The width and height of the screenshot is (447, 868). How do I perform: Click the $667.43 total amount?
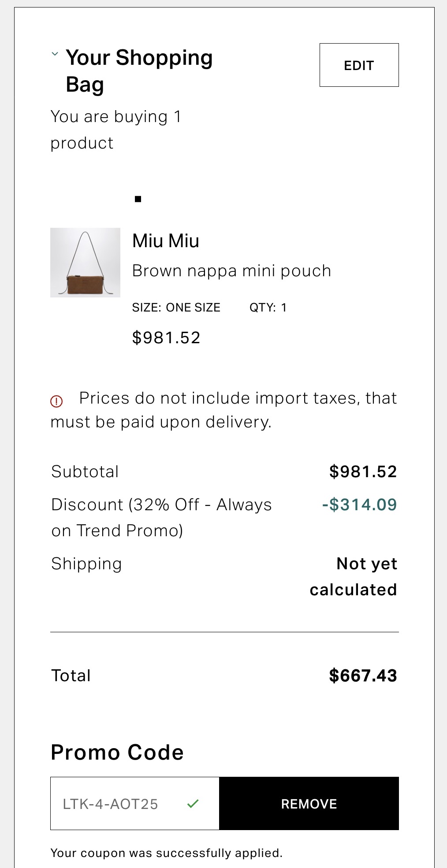[363, 675]
